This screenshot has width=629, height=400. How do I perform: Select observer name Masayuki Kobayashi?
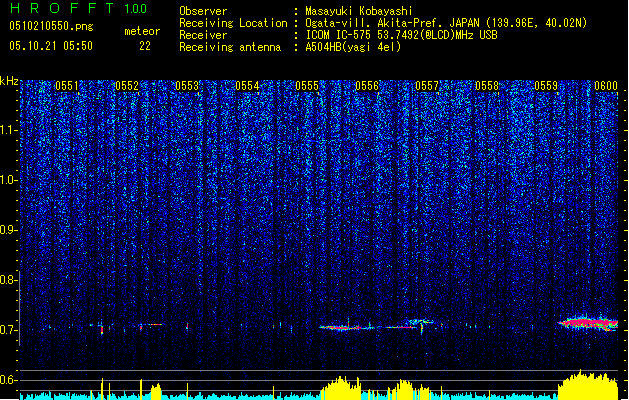359,11
